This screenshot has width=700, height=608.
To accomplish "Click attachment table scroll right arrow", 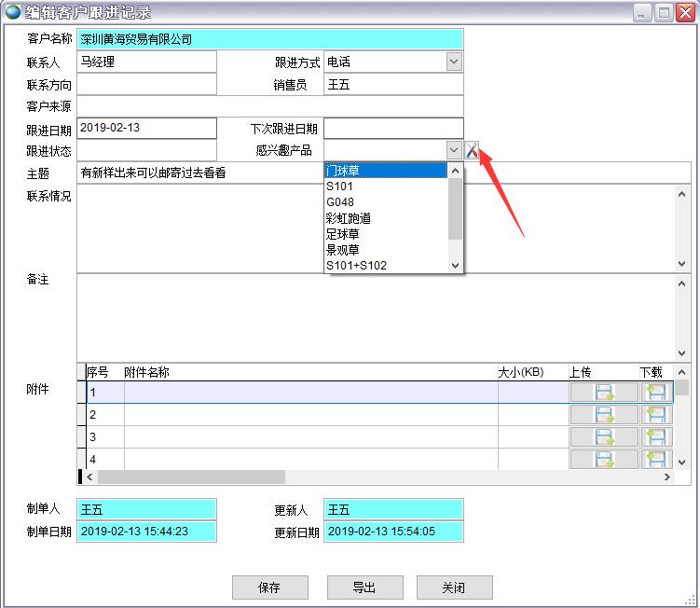I will coord(667,477).
